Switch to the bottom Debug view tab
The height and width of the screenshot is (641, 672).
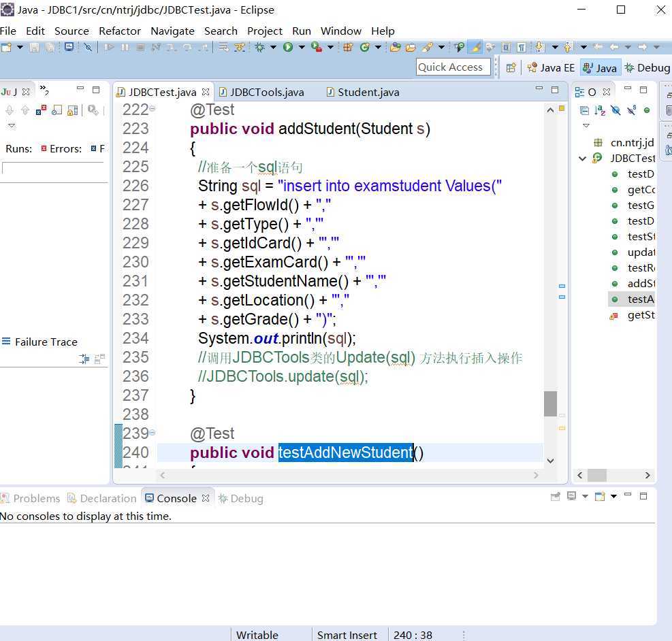pyautogui.click(x=240, y=498)
